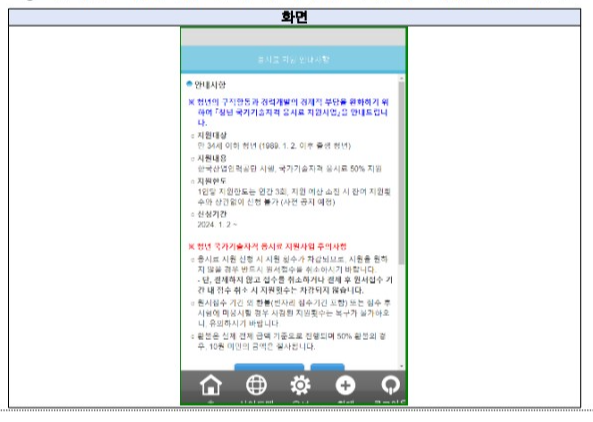Click the 신청기간 label
Screen dimensions: 593x422
pos(212,214)
